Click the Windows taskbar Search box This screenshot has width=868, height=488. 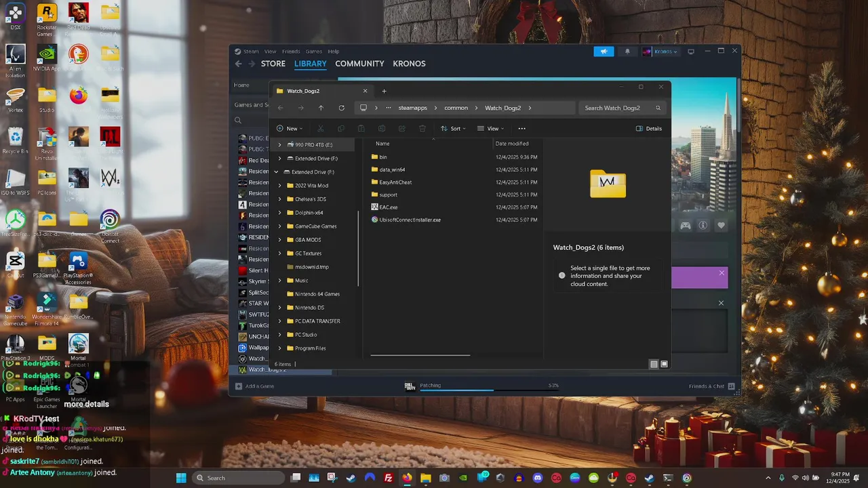[x=239, y=478]
